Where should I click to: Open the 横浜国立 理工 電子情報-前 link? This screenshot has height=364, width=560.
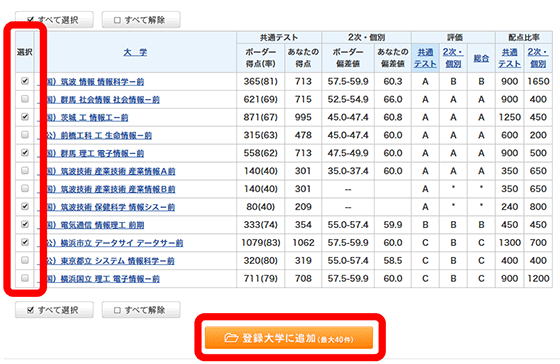103,279
